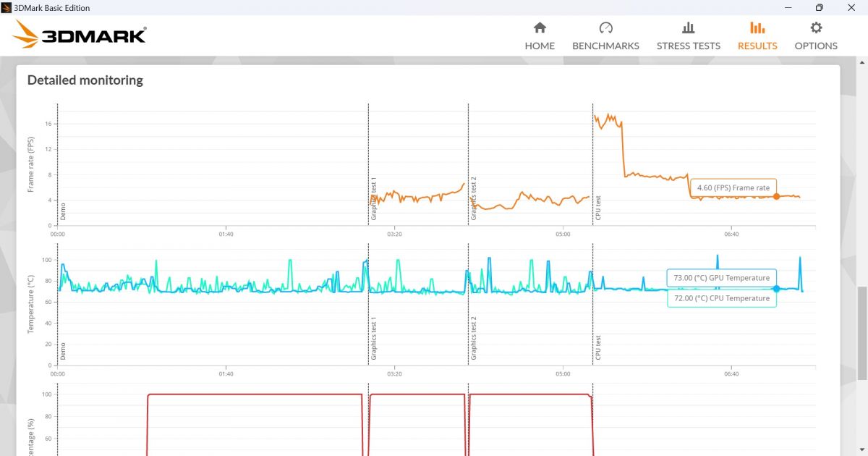The width and height of the screenshot is (868, 456).
Task: Click the HOME tab label
Action: click(x=540, y=46)
